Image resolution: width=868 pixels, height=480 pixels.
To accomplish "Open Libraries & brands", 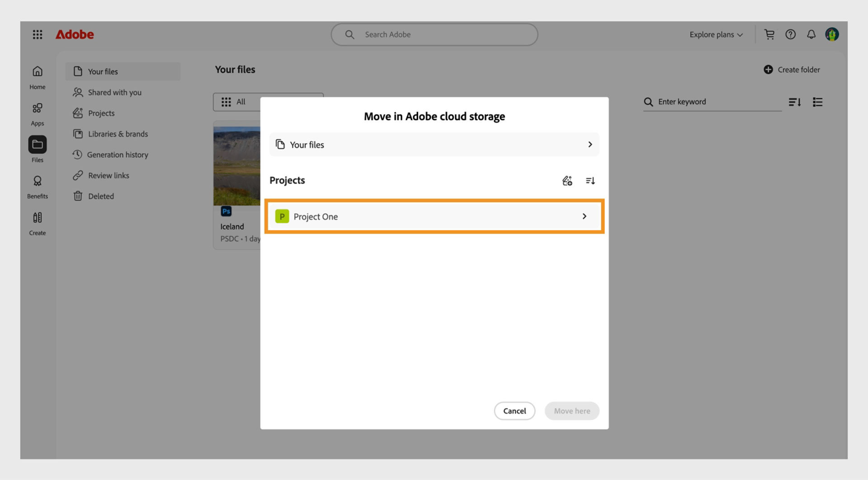I will pos(118,133).
